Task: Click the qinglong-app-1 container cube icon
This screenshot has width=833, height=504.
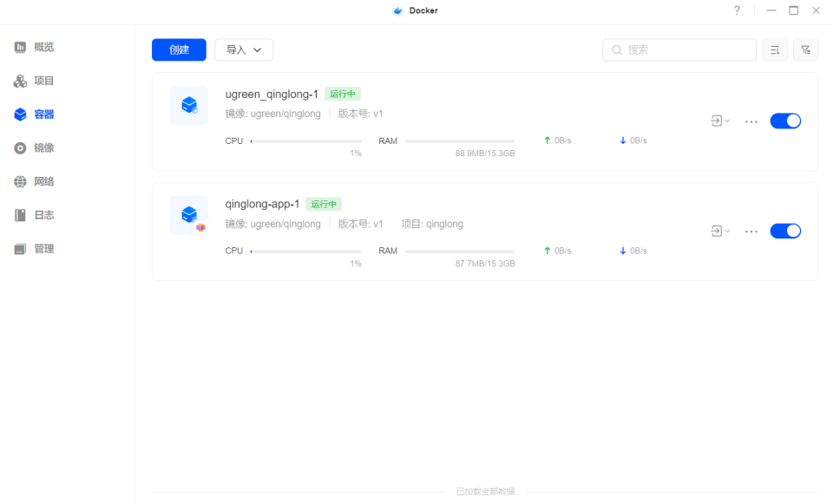Action: (x=188, y=214)
